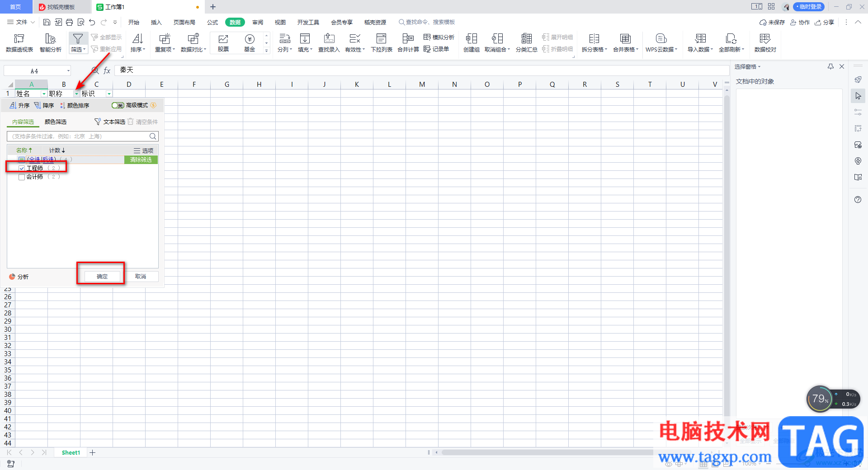The height and width of the screenshot is (470, 868).
Task: Open the 数据校对 data proofreading tool
Action: click(765, 43)
